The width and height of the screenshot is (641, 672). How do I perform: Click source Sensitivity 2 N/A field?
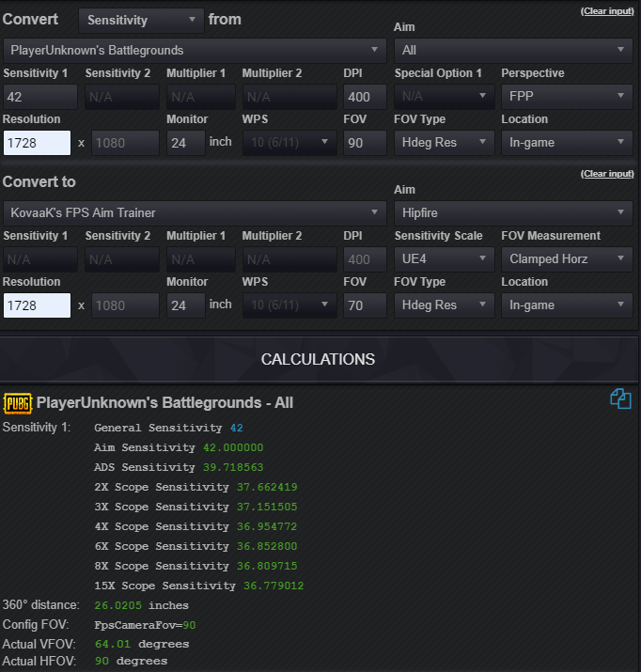[122, 97]
